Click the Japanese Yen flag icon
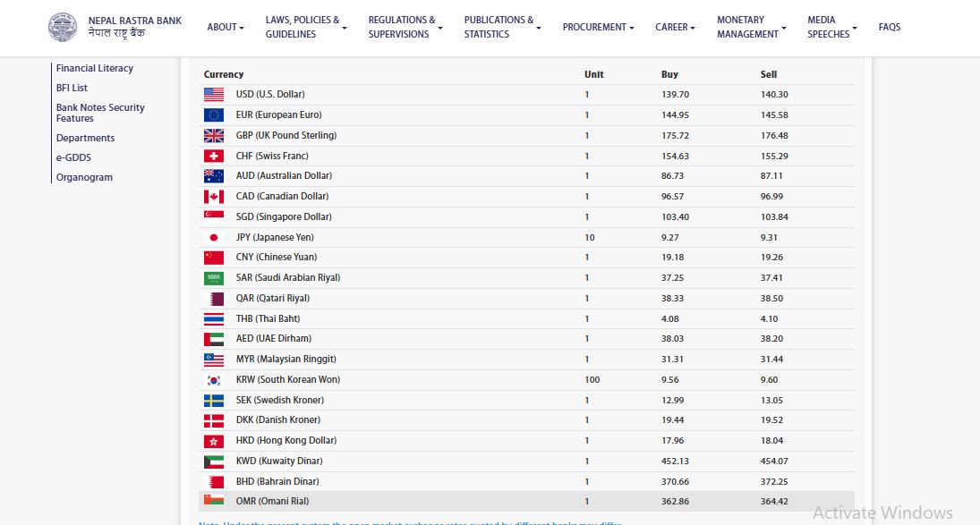The image size is (980, 525). 214,237
